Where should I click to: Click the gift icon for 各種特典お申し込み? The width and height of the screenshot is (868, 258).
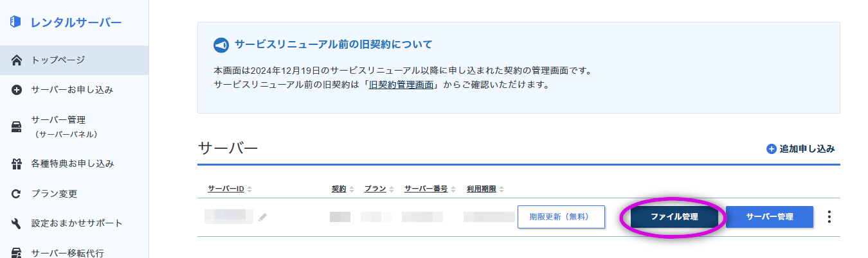(x=17, y=164)
